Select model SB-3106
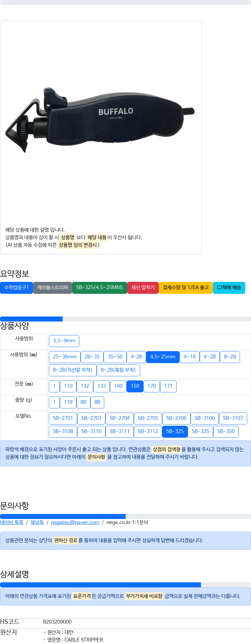Screen dimensions: 251x644 [205, 418]
